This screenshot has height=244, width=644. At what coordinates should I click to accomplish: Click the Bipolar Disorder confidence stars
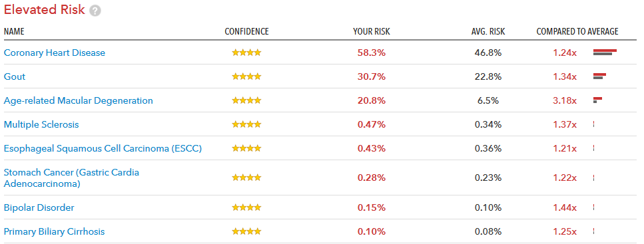click(246, 207)
